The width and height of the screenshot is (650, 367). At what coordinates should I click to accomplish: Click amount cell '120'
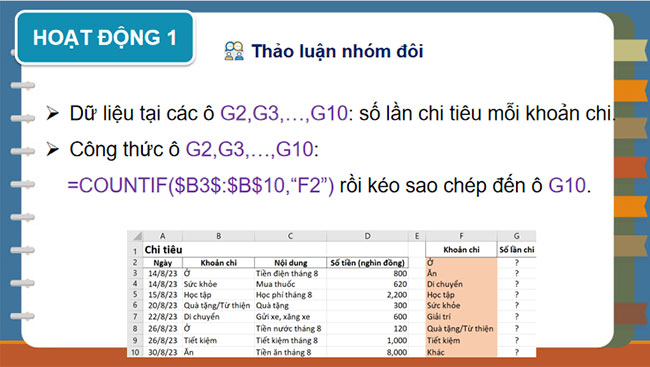click(367, 328)
